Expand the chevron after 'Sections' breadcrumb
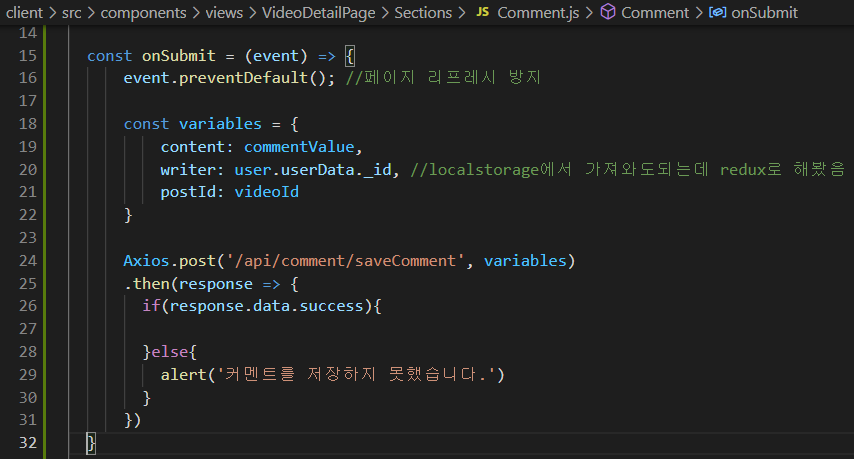Screen dimensions: 854x459 click(462, 13)
